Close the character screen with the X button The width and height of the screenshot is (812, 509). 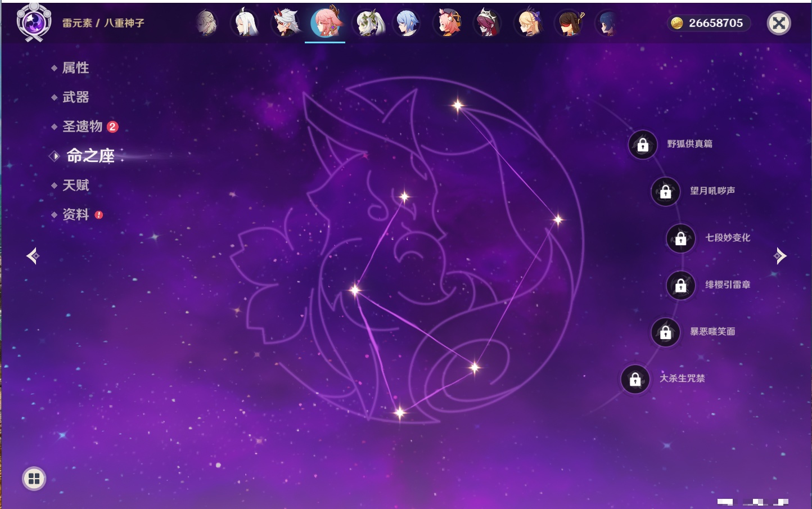[x=779, y=23]
